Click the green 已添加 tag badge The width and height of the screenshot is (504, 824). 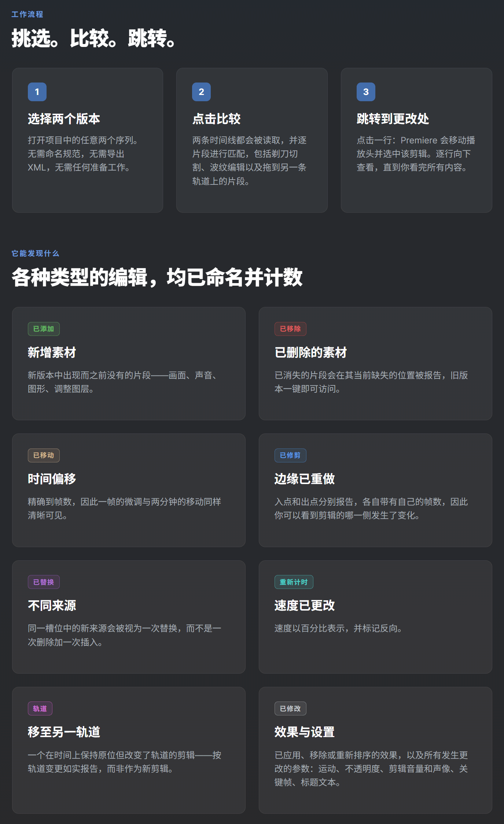click(44, 329)
